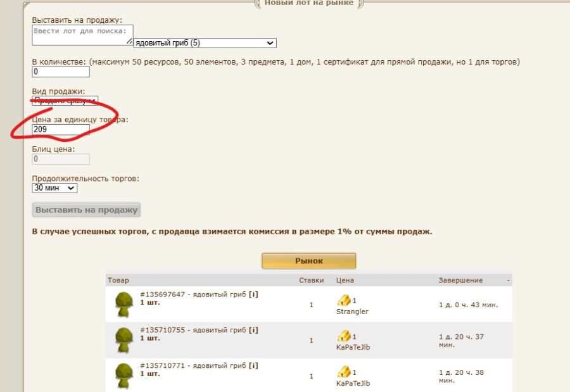The image size is (570, 392).
Task: Click gold icon in lot #135710771 row
Action: click(x=343, y=371)
